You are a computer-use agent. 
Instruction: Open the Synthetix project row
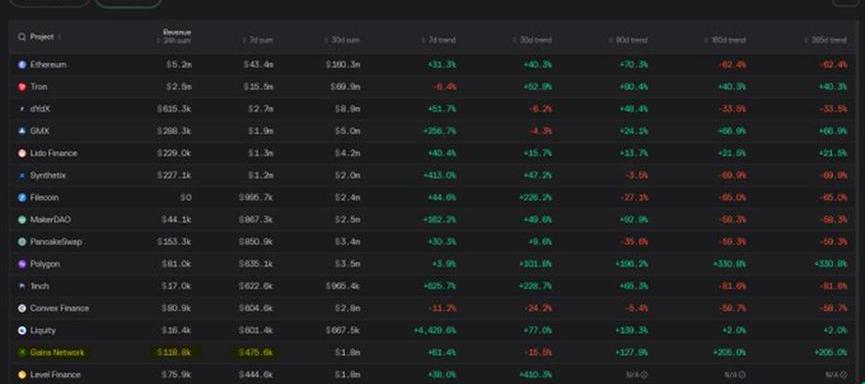click(x=432, y=175)
